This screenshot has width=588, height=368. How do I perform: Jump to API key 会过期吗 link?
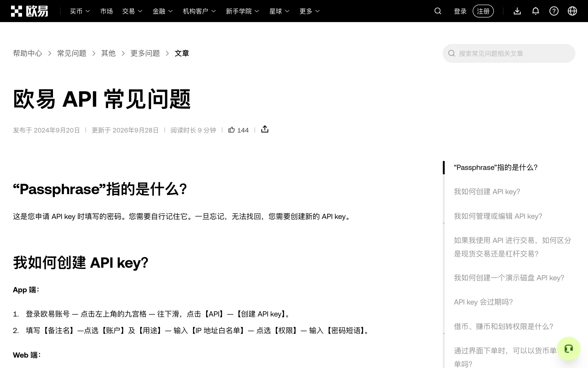tap(483, 302)
